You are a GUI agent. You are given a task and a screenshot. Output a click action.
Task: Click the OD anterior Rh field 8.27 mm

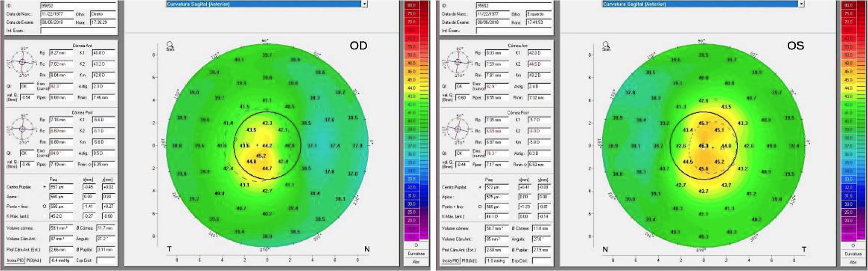click(x=61, y=53)
